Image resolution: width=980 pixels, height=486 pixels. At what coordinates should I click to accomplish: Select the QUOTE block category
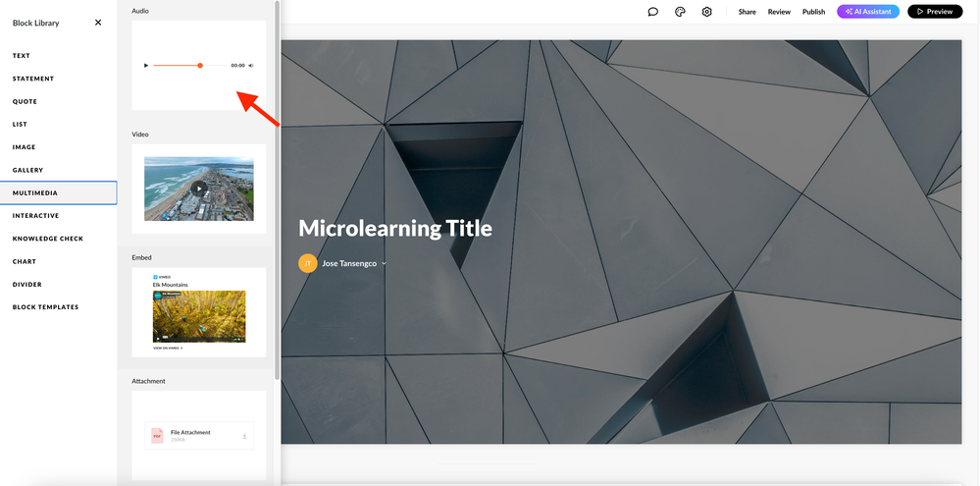pos(25,101)
